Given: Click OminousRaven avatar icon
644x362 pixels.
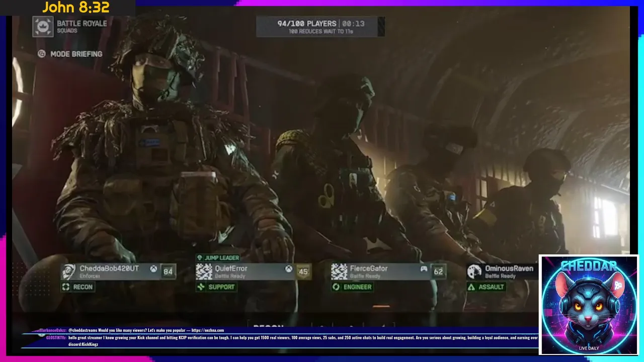Looking at the screenshot, I should (474, 272).
